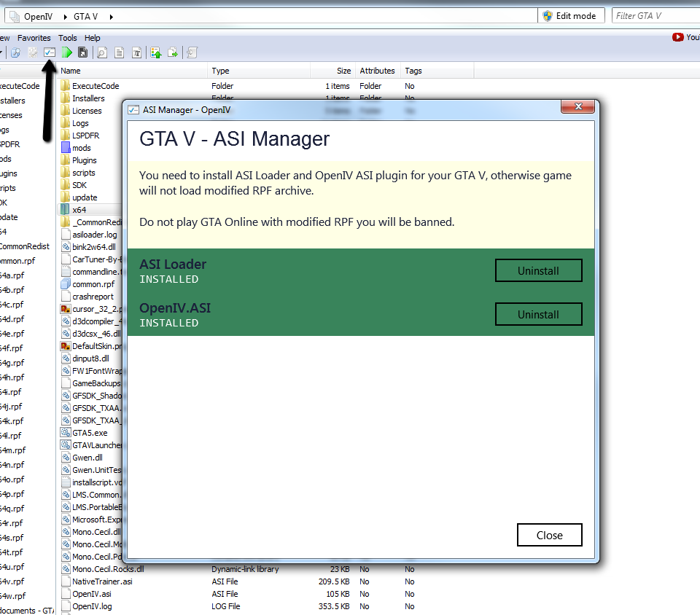This screenshot has height=615, width=700.
Task: Open the Favorites menu
Action: [x=34, y=38]
